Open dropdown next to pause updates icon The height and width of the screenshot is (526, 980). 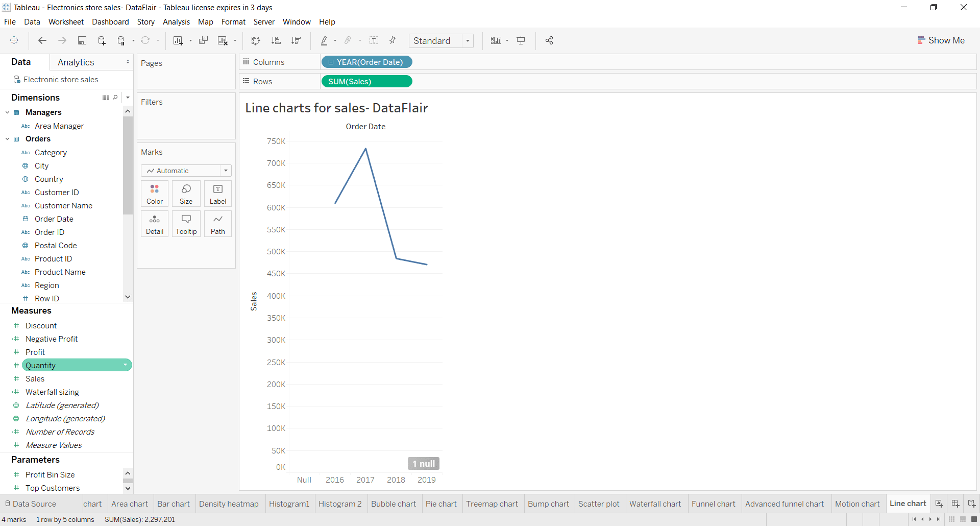pyautogui.click(x=133, y=40)
